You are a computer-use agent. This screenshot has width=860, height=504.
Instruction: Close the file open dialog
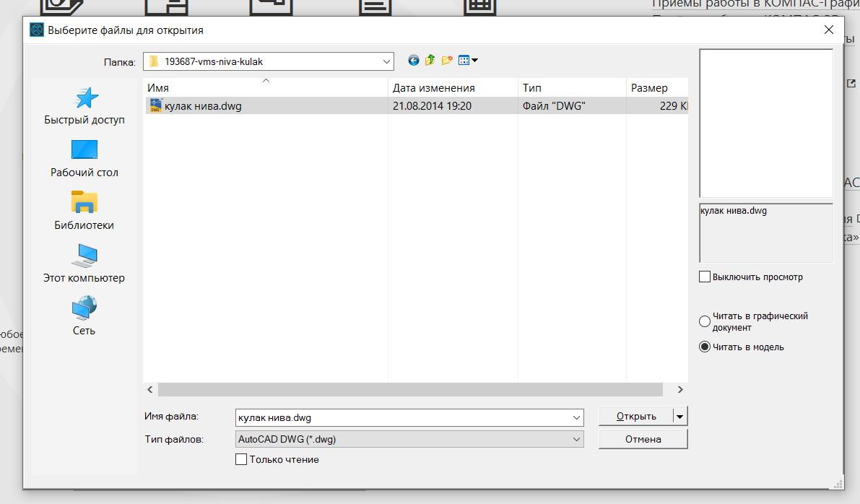tap(829, 30)
